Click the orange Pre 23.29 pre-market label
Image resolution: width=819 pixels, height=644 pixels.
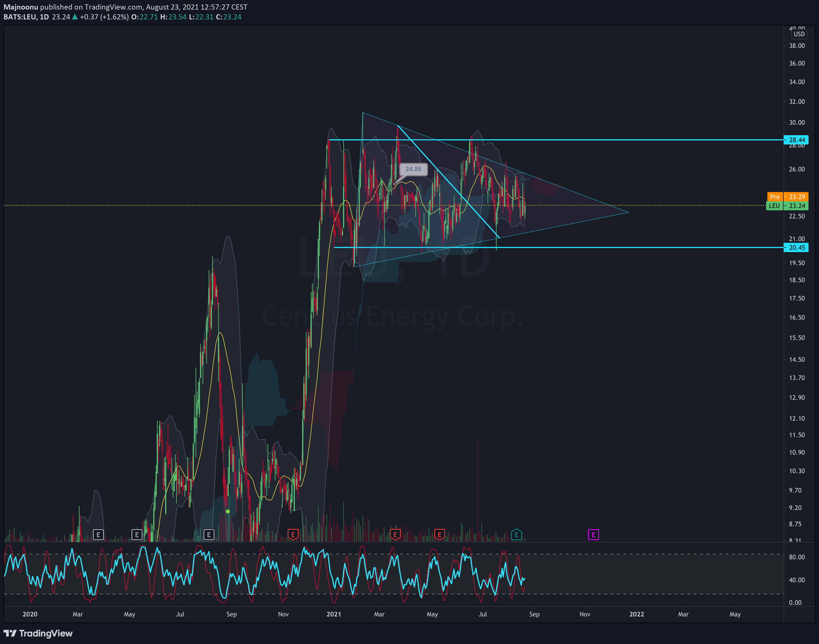[788, 196]
